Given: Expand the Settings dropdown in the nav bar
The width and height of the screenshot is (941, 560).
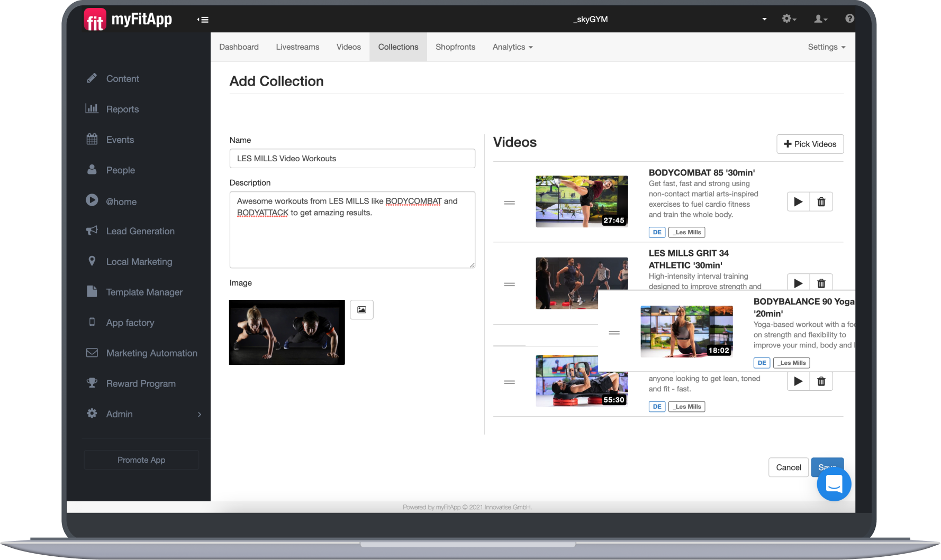Looking at the screenshot, I should click(827, 47).
